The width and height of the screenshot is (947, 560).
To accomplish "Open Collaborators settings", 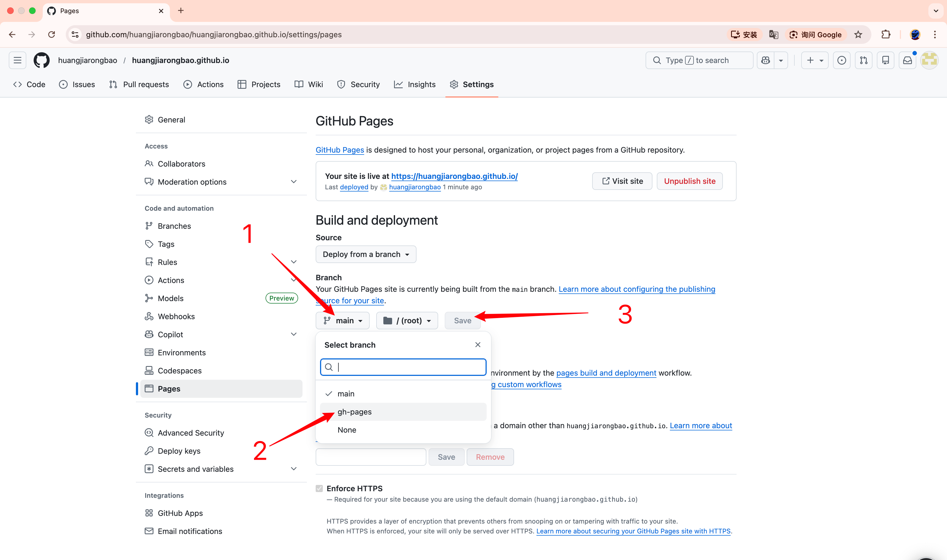I will (x=222, y=164).
